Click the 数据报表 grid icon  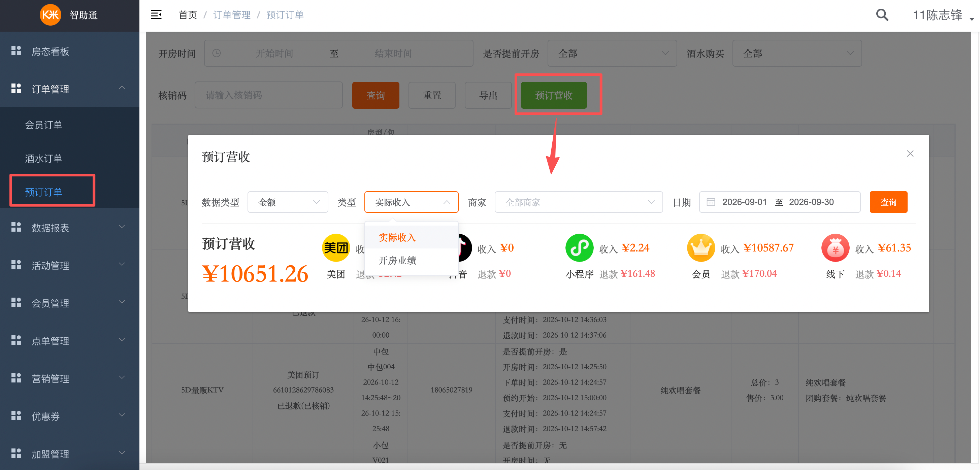click(x=16, y=227)
